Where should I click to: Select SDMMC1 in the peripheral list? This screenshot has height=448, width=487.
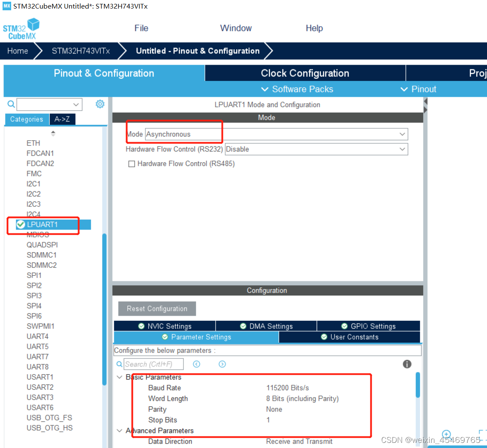42,255
